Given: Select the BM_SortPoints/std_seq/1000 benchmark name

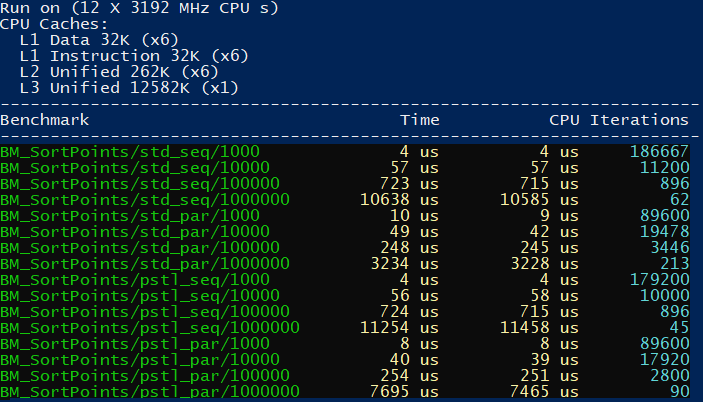Looking at the screenshot, I should 130,152.
